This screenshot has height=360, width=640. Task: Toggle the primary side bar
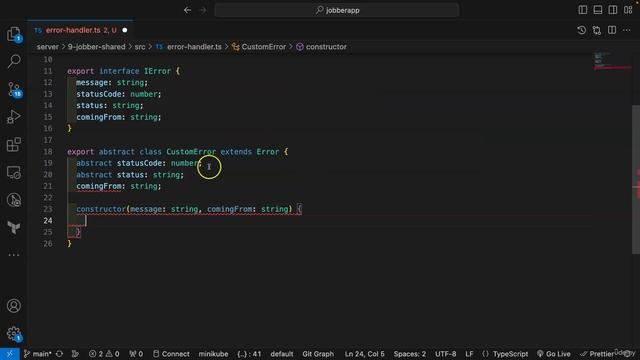(x=583, y=10)
